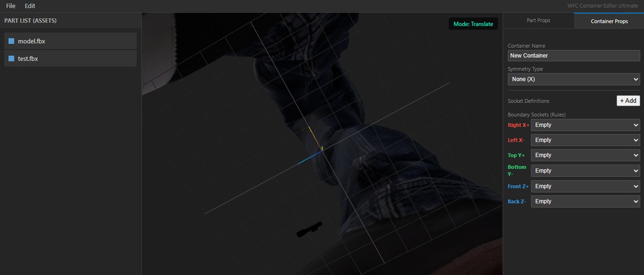
Task: Add a new socket definition
Action: (628, 101)
